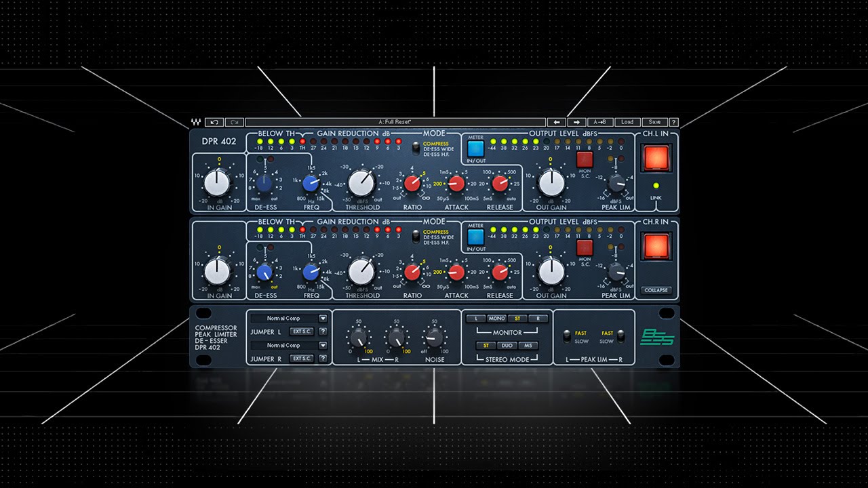
Task: Toggle the CH.L IN red button
Action: coord(656,158)
